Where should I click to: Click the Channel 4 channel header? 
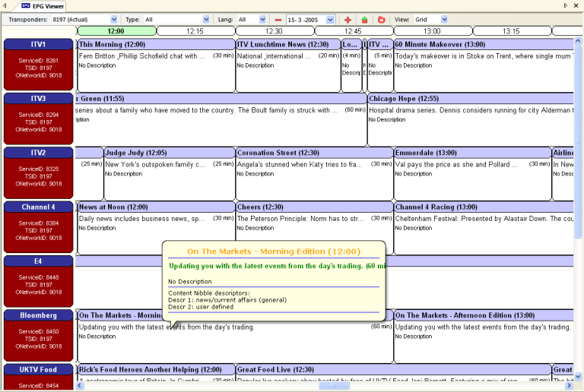[x=38, y=207]
